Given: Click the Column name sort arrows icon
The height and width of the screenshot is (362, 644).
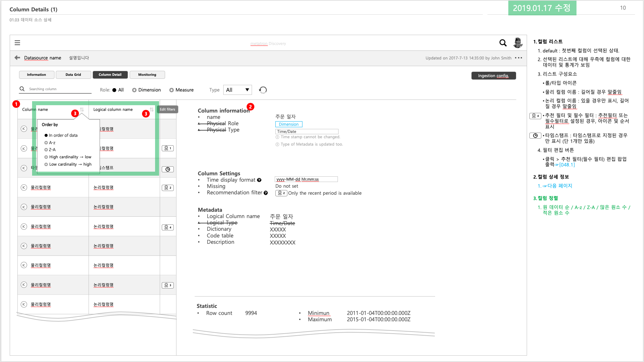Looking at the screenshot, I should tap(82, 110).
